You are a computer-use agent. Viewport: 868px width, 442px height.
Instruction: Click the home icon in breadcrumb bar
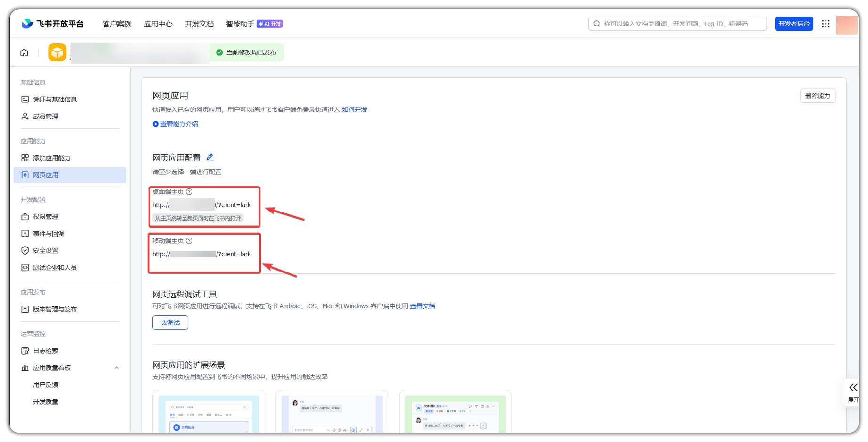pos(24,52)
